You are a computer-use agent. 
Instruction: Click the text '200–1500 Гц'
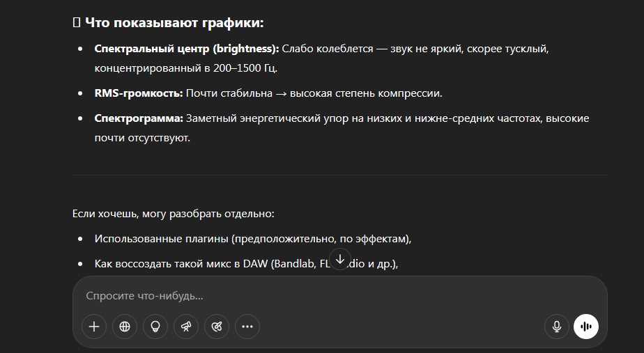(x=245, y=68)
